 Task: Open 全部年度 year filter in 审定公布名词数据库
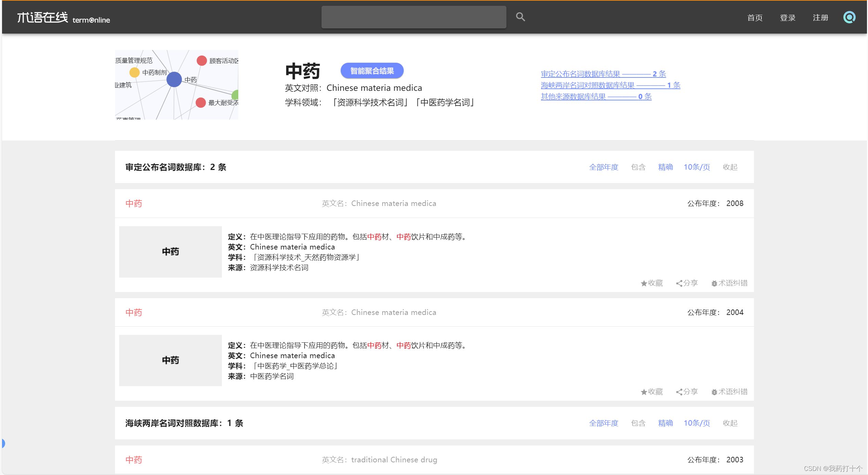(603, 167)
